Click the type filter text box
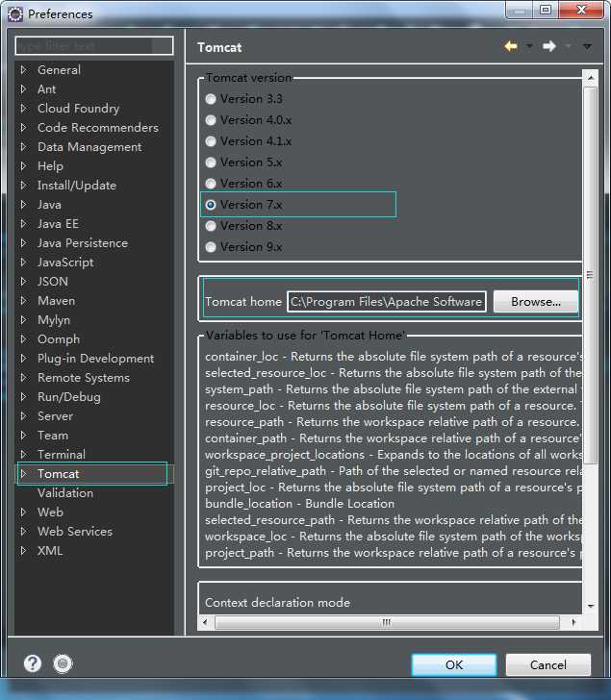This screenshot has height=700, width=611. [94, 45]
